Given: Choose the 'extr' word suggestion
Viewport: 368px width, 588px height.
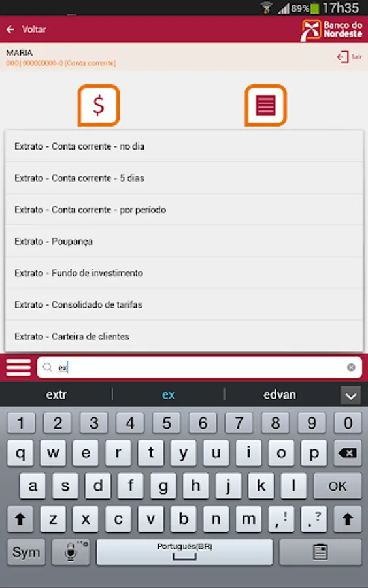Looking at the screenshot, I should 56,395.
